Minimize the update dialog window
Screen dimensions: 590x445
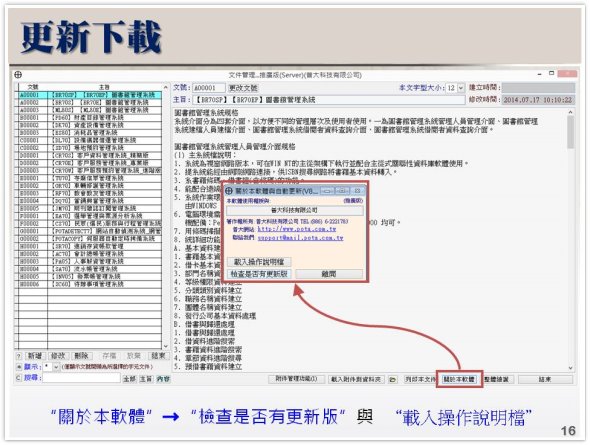tap(327, 191)
